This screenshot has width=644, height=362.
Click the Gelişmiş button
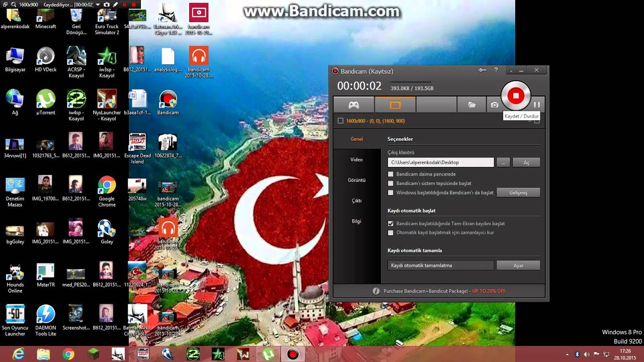(x=518, y=193)
